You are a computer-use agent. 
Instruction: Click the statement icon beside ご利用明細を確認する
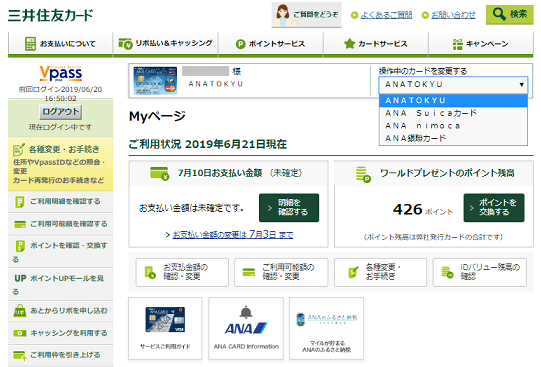20,202
